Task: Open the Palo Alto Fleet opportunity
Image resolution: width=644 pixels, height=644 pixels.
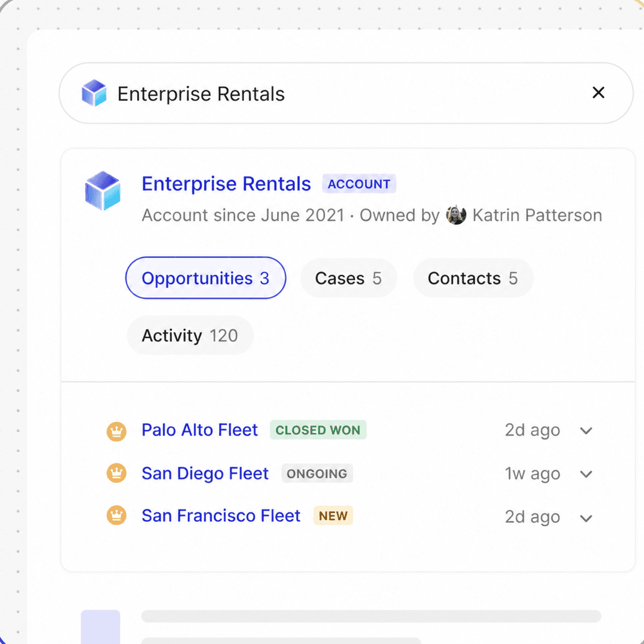Action: click(200, 430)
